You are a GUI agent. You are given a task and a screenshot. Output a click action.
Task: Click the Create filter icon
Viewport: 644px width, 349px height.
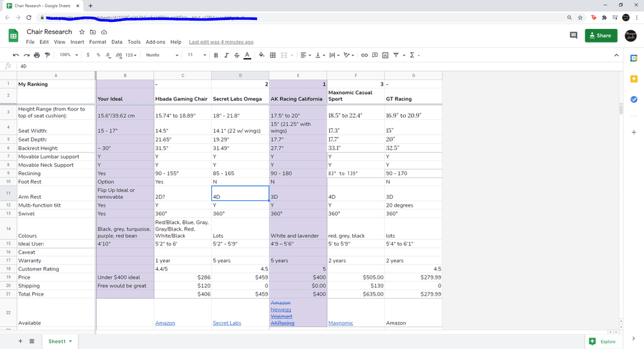tap(396, 55)
